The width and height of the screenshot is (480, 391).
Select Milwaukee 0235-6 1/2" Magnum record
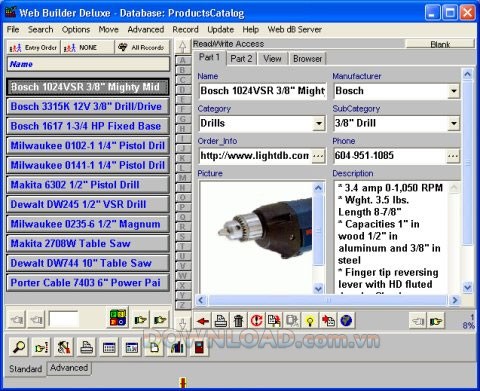(88, 224)
